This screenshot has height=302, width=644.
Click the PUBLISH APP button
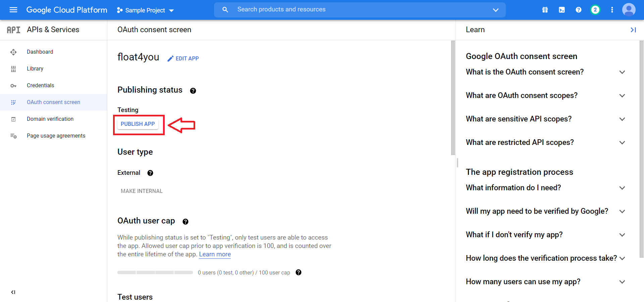[x=138, y=124]
